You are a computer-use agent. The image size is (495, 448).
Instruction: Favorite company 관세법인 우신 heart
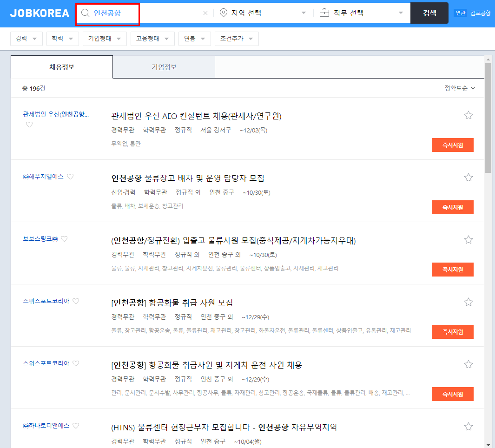coord(29,125)
